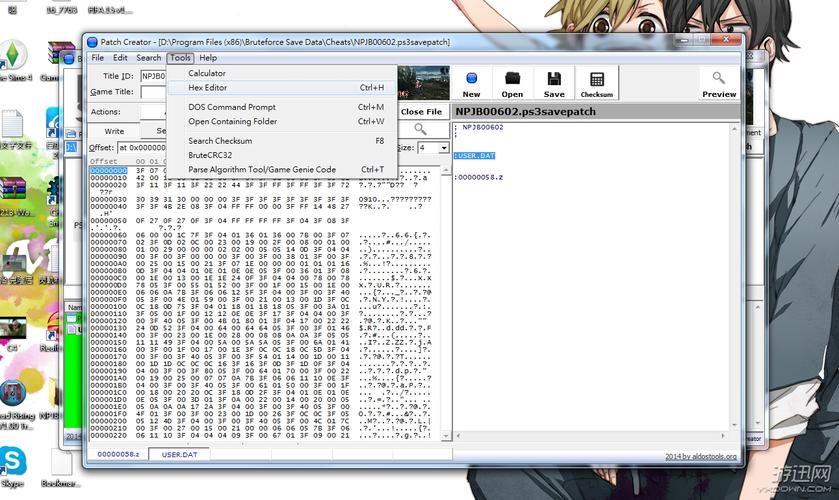839x500 pixels.
Task: Click the Game Title input field
Action: pyautogui.click(x=153, y=92)
